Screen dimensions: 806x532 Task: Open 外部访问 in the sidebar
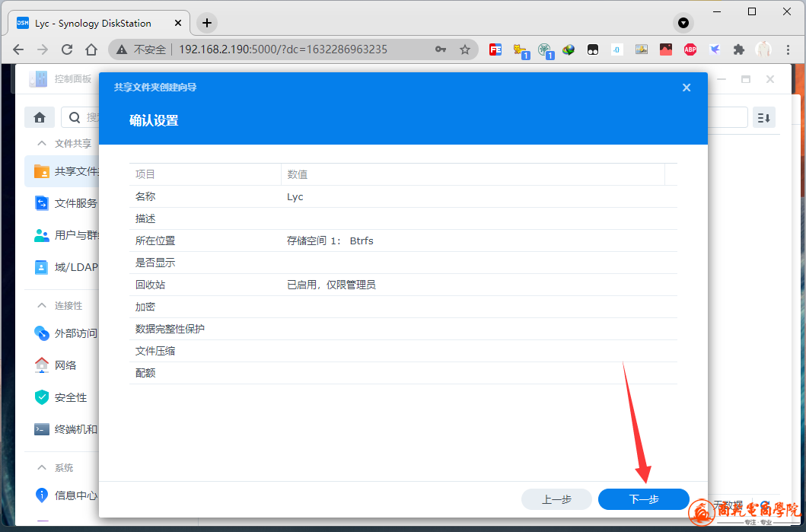[62, 333]
